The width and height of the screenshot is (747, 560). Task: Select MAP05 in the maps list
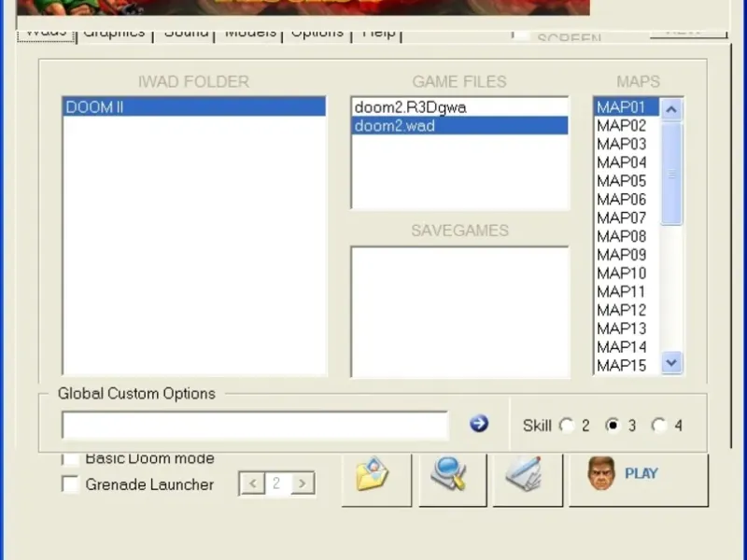pos(627,181)
